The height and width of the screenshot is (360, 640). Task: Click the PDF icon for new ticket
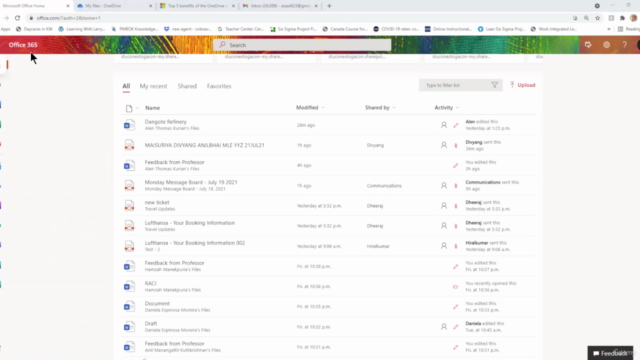[x=129, y=205]
